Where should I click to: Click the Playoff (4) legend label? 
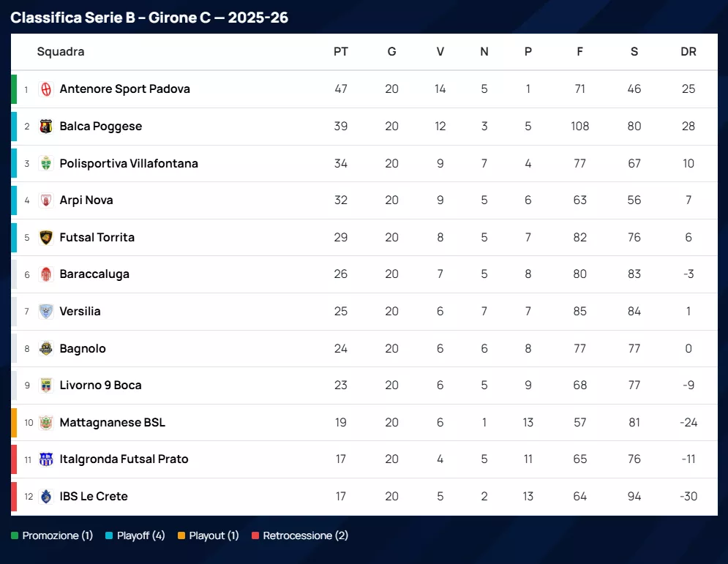click(141, 535)
